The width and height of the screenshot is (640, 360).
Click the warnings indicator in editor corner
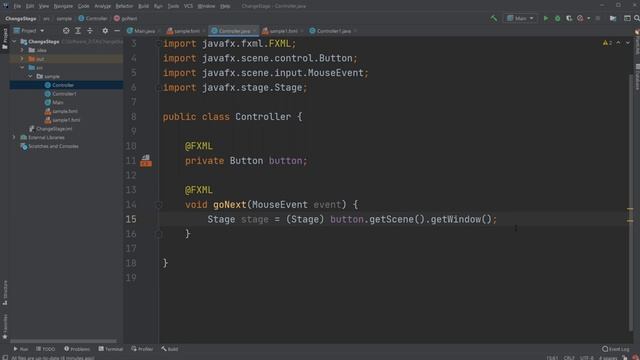coord(607,43)
